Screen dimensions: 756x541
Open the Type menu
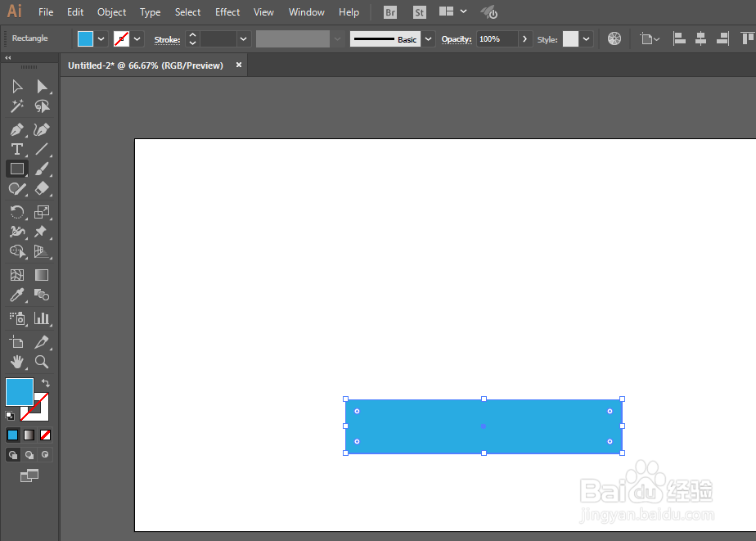click(x=150, y=12)
